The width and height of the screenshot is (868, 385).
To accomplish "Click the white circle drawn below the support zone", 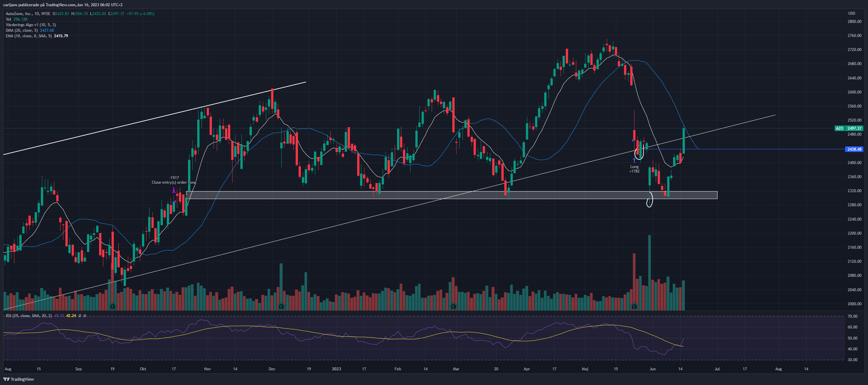I will click(x=649, y=199).
